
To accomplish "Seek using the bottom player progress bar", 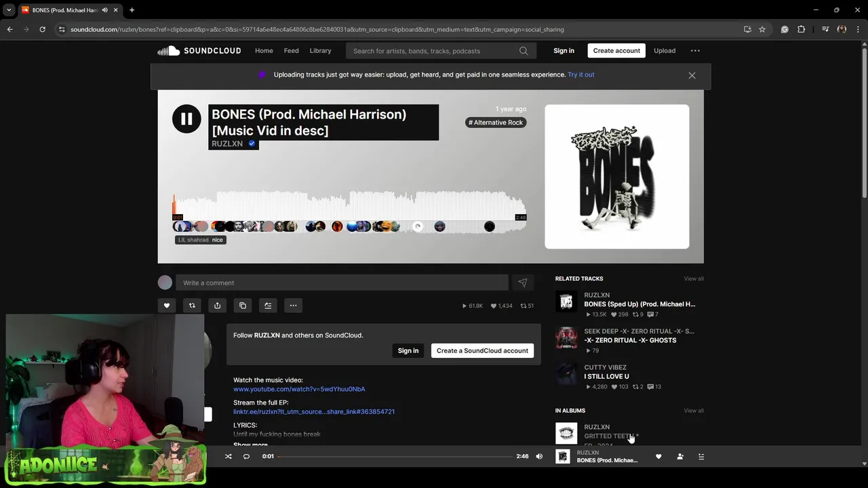I will pyautogui.click(x=395, y=457).
